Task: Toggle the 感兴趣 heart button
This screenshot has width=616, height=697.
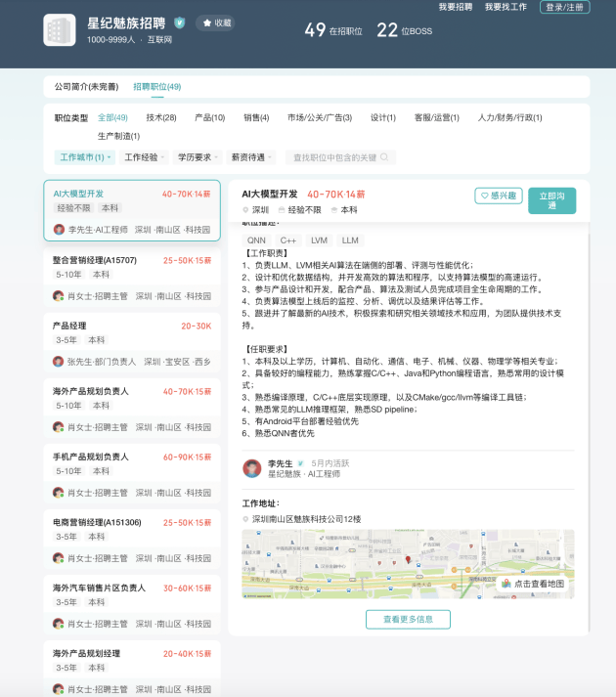Action: (x=498, y=196)
